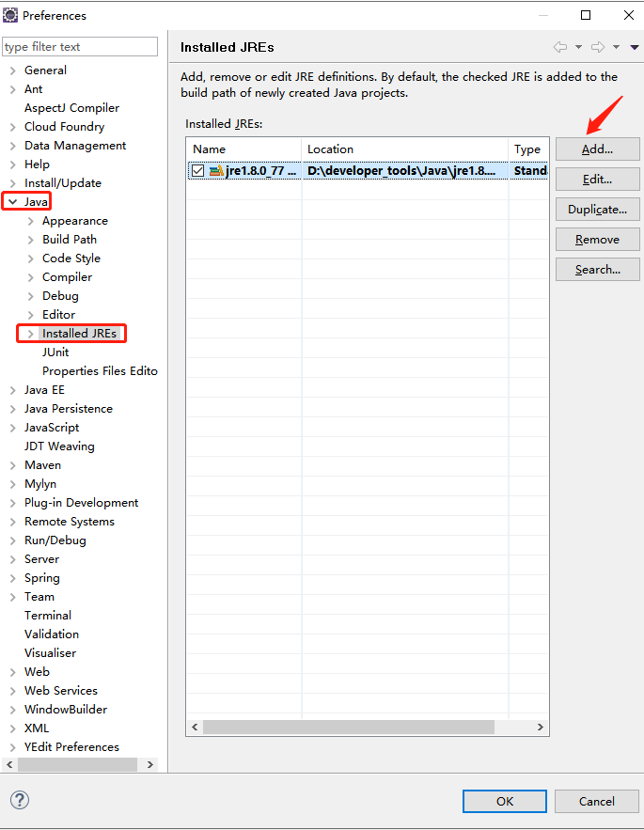This screenshot has width=644, height=830.
Task: Expand the Build Path node
Action: point(31,240)
